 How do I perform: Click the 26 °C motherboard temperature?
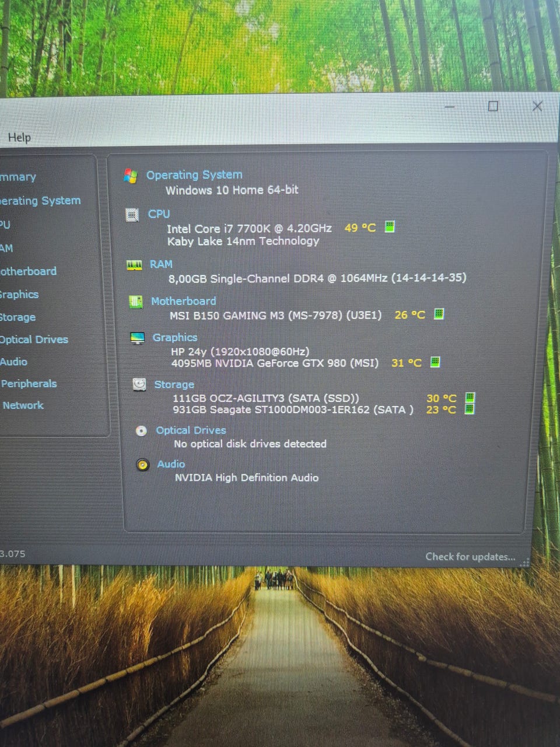coord(409,315)
